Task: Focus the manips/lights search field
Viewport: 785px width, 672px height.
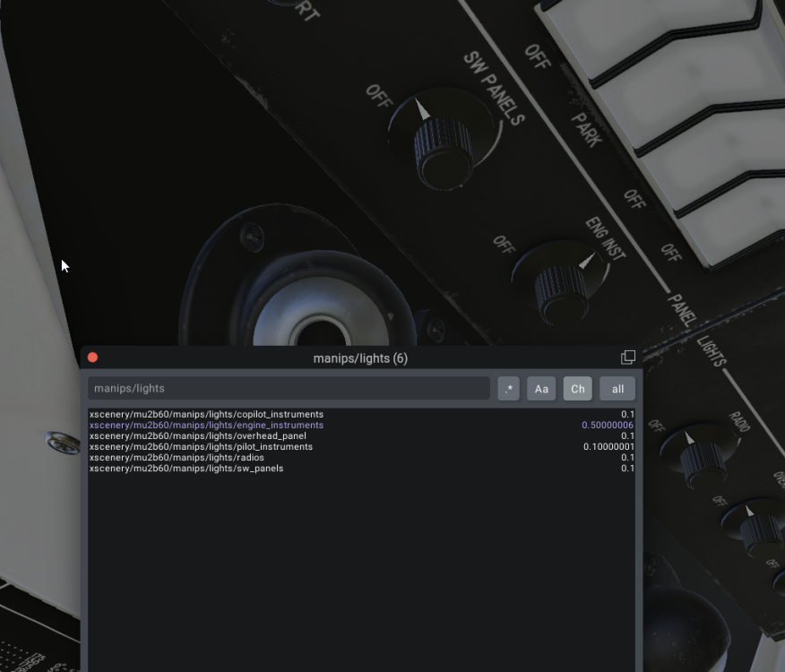Action: 289,389
